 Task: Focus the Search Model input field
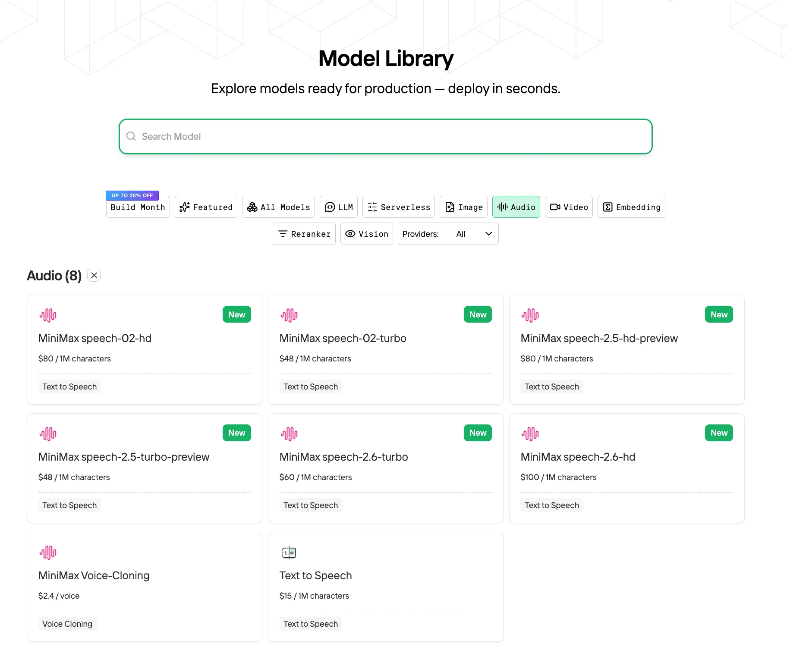tap(385, 136)
